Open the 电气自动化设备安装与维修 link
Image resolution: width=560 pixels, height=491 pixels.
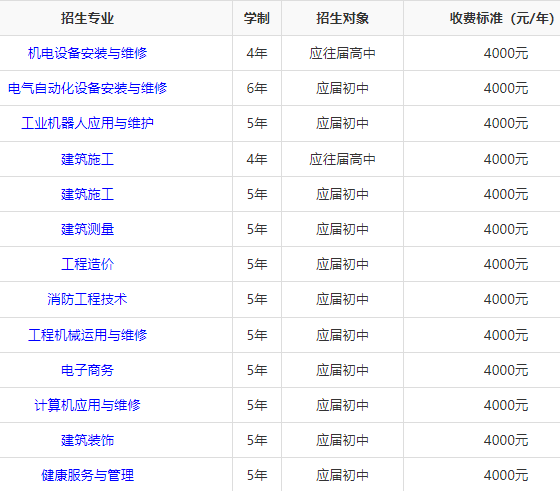tap(88, 88)
